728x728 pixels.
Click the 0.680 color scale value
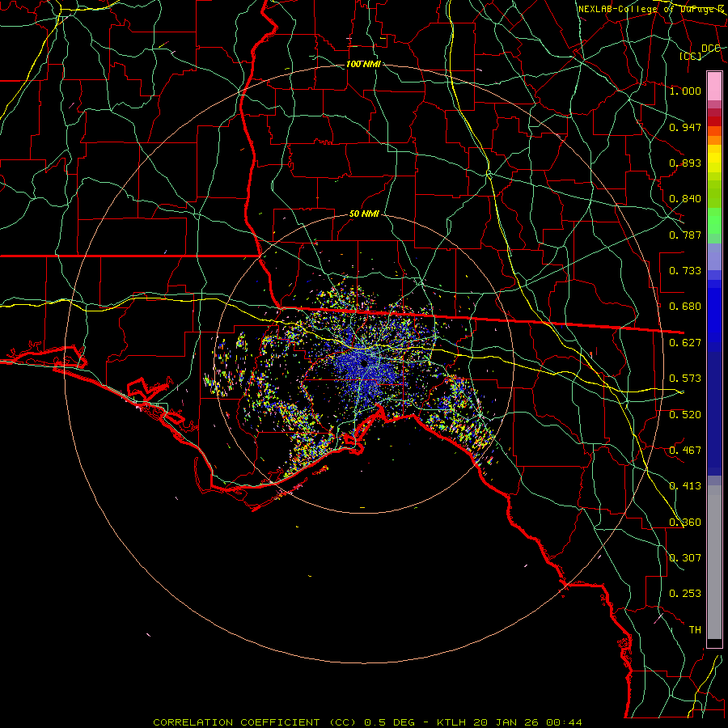(x=685, y=307)
